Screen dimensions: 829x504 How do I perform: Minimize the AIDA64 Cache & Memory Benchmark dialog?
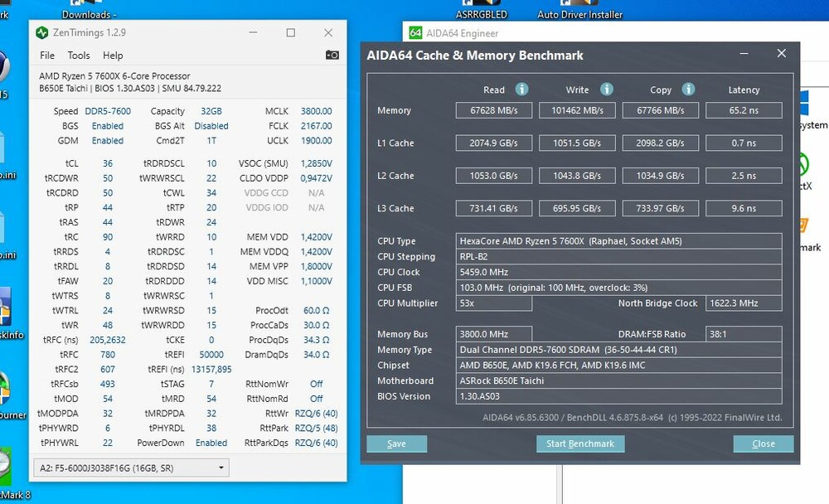tap(744, 54)
